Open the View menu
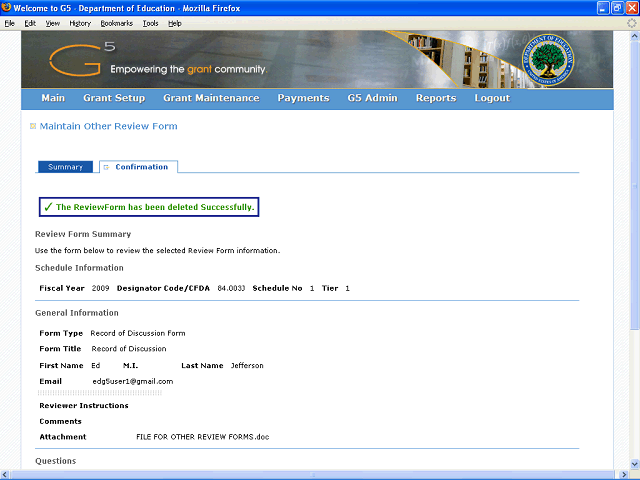This screenshot has height=480, width=640. tap(52, 23)
